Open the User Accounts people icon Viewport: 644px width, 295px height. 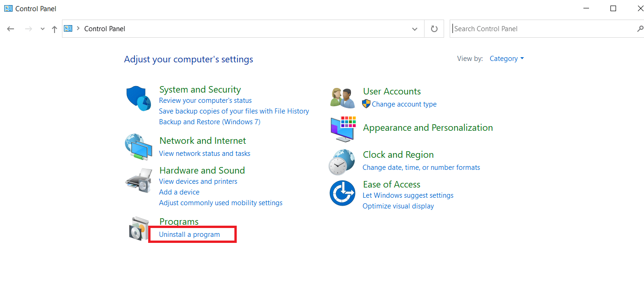point(343,98)
